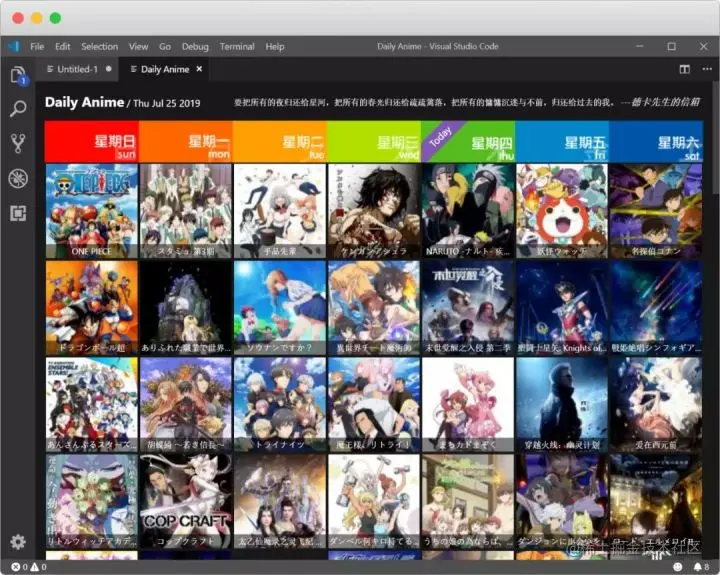The height and width of the screenshot is (575, 720).
Task: Open the Debug view in activity bar
Action: [18, 178]
